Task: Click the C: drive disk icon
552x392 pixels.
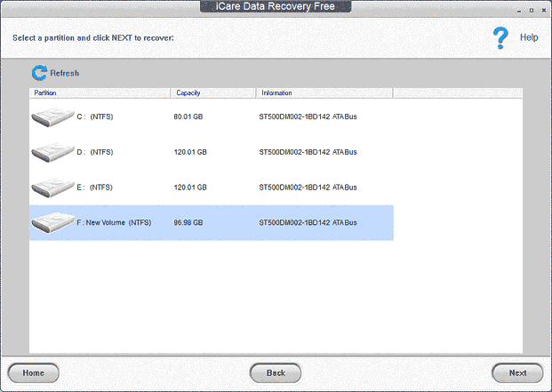Action: 52,116
